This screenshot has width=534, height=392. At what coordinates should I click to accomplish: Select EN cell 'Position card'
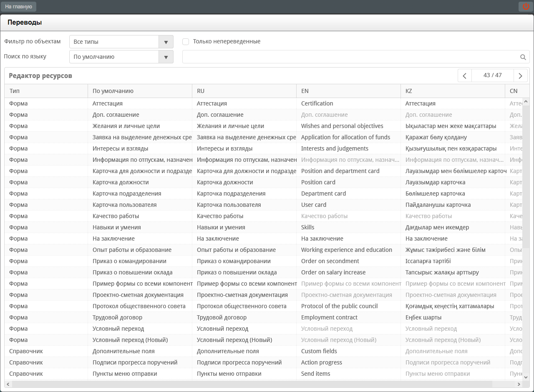click(x=349, y=182)
